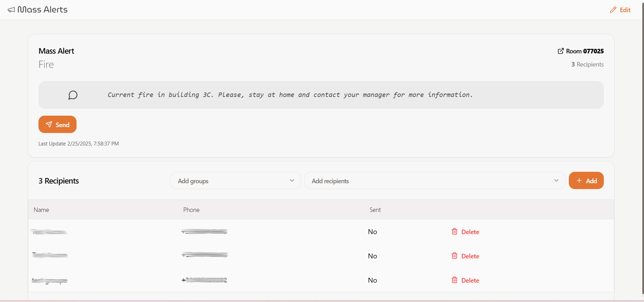This screenshot has height=302, width=644.
Task: Click the speech bubble message icon
Action: pyautogui.click(x=73, y=95)
